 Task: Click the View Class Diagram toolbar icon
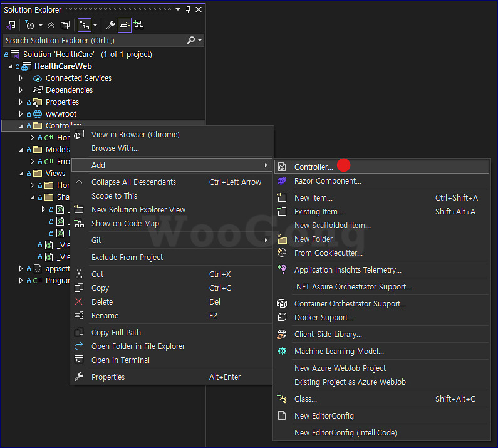139,25
